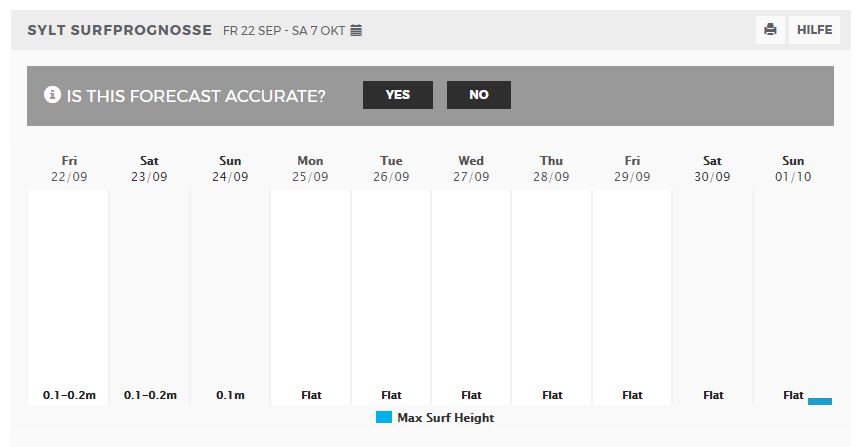Screen dimensions: 863x447
Task: Click the printer icon
Action: click(x=770, y=30)
